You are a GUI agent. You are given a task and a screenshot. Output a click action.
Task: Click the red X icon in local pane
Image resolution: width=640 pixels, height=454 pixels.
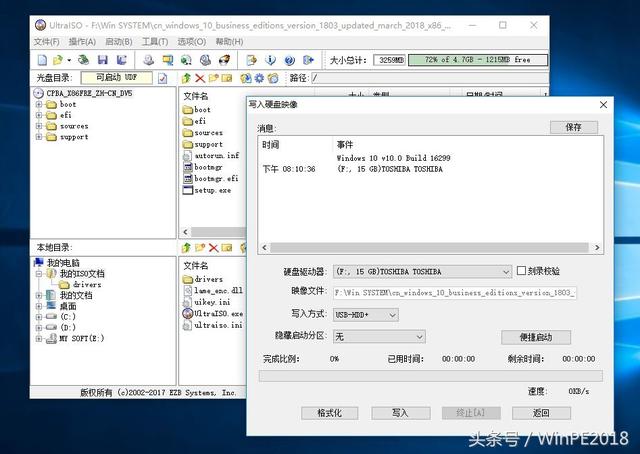[213, 247]
